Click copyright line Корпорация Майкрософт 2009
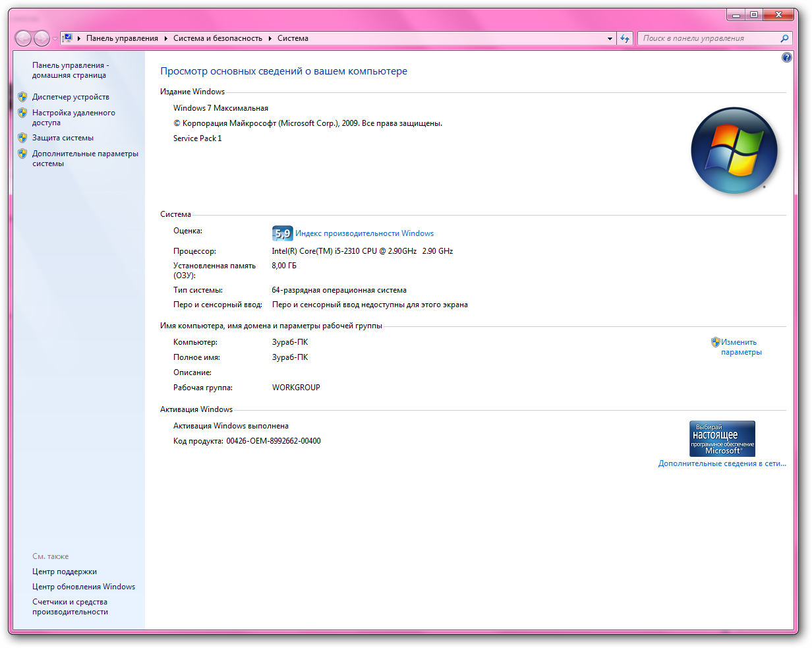This screenshot has height=648, width=812. (x=308, y=123)
